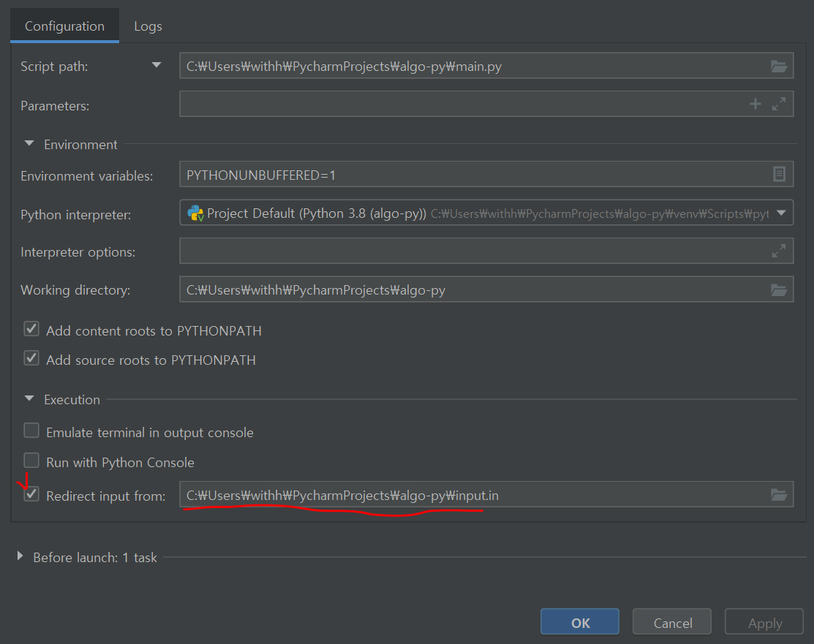Open Script path type dropdown arrow

157,65
